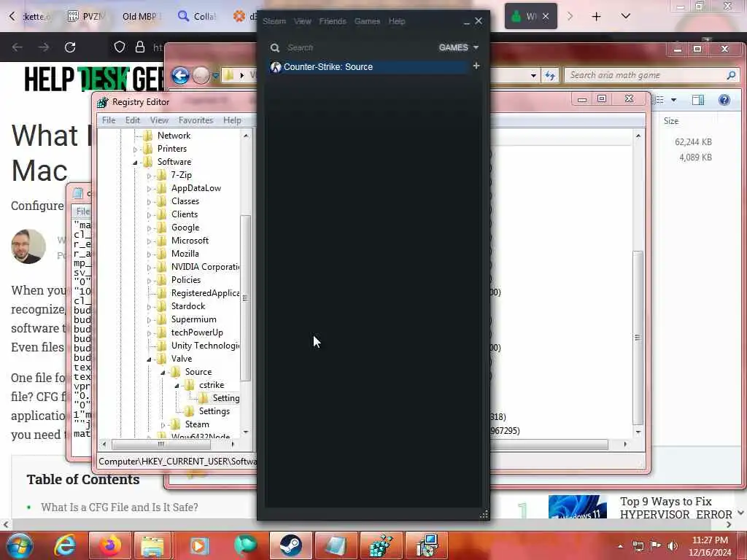Open Steam menu in Steam window
747x560 pixels.
[274, 21]
